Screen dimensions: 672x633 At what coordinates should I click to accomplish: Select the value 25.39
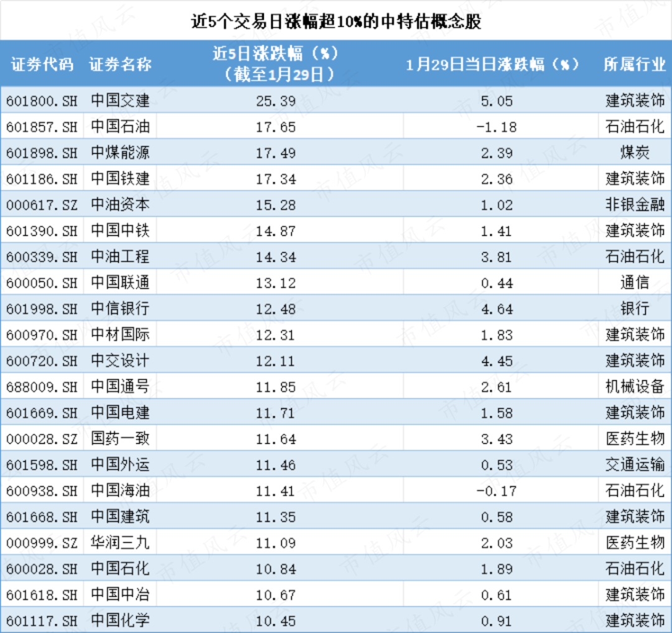coord(276,101)
